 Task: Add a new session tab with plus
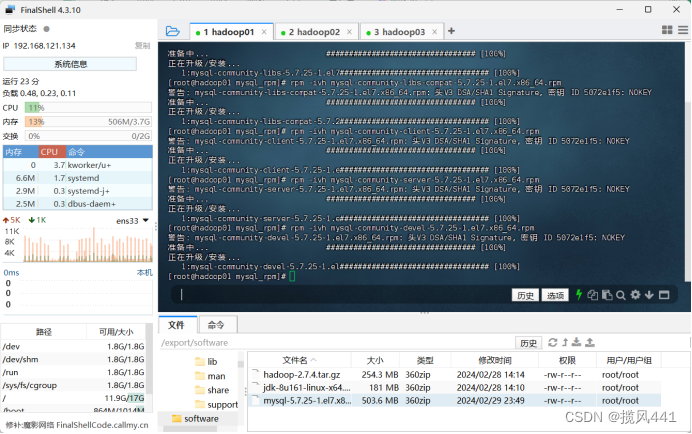451,31
